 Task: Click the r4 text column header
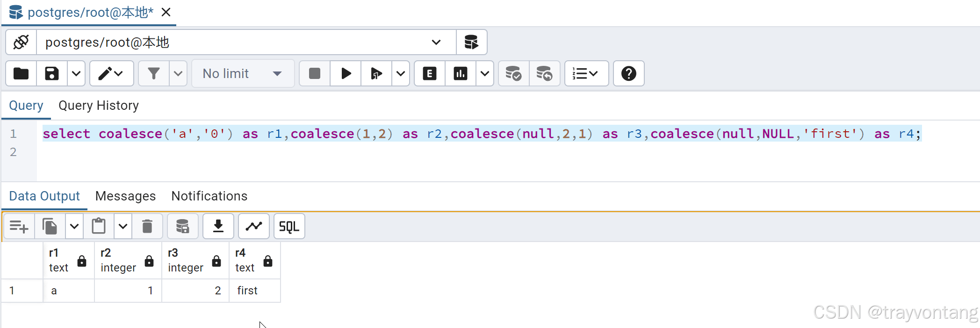(255, 260)
